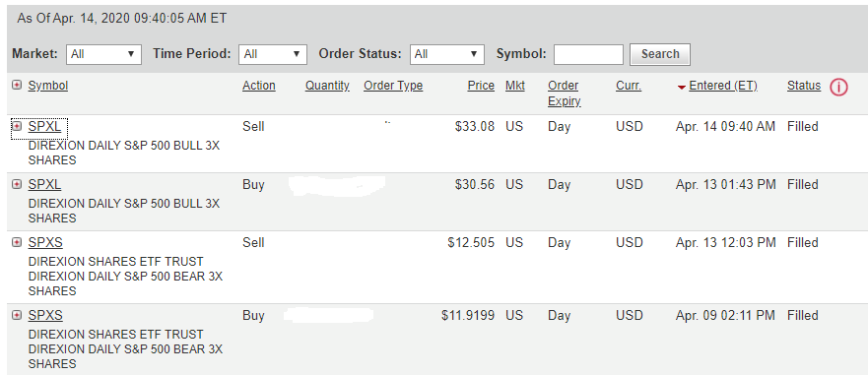868x375 pixels.
Task: Expand the SPXL Sell order row
Action: coord(17,126)
